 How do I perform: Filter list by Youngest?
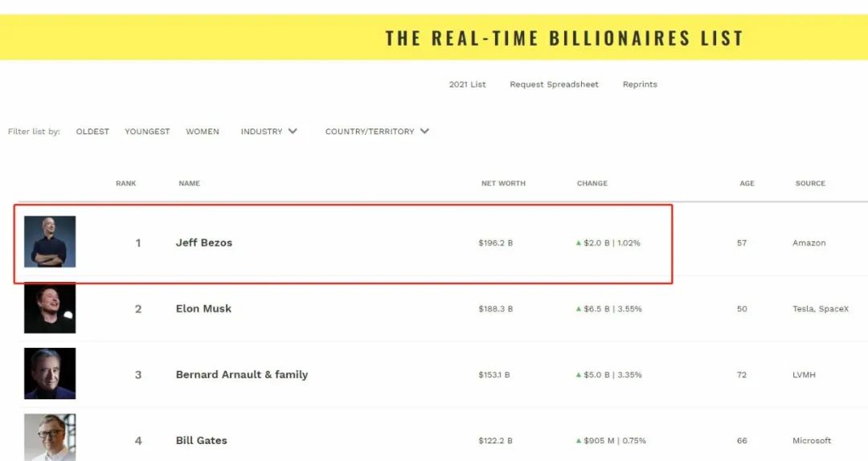147,132
